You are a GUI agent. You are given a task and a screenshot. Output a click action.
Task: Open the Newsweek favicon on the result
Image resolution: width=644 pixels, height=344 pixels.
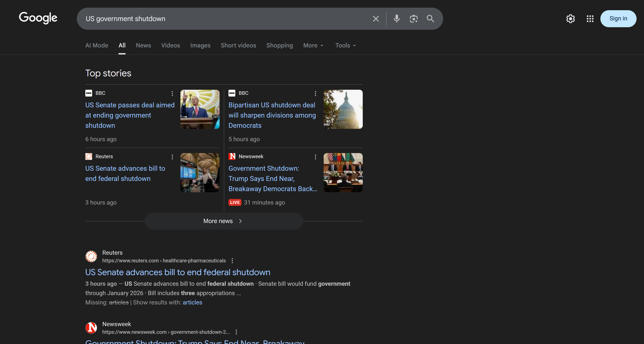pos(91,328)
